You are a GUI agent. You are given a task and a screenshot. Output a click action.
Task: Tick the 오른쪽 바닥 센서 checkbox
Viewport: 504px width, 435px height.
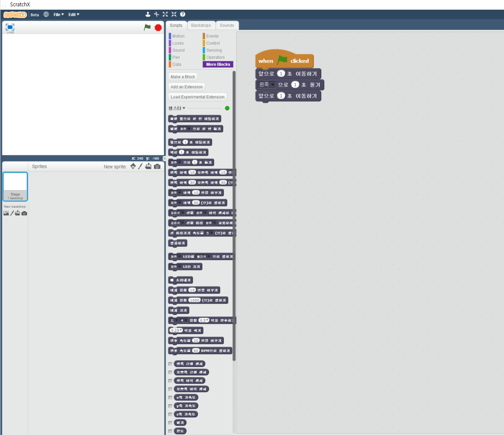coord(170,389)
